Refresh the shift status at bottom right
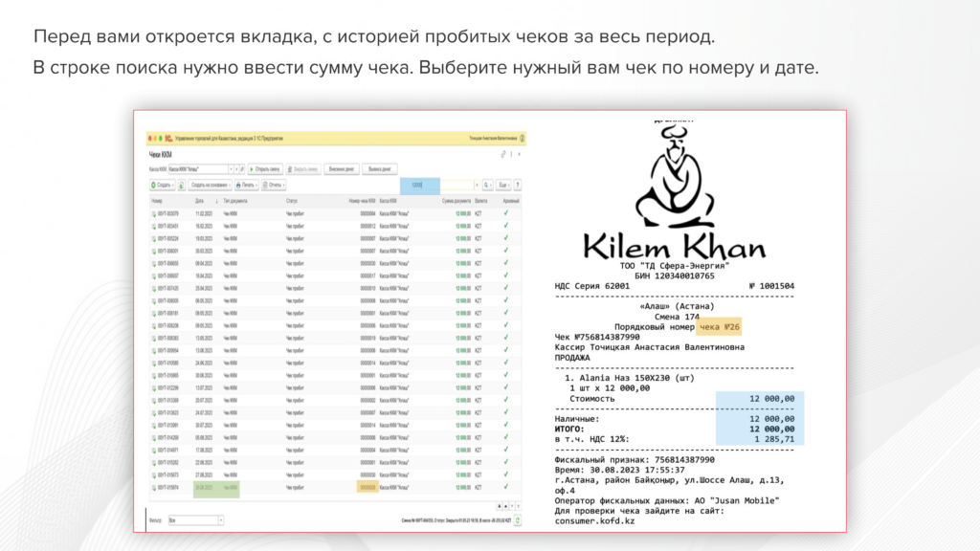Screen dimensions: 980x551 pyautogui.click(x=518, y=519)
